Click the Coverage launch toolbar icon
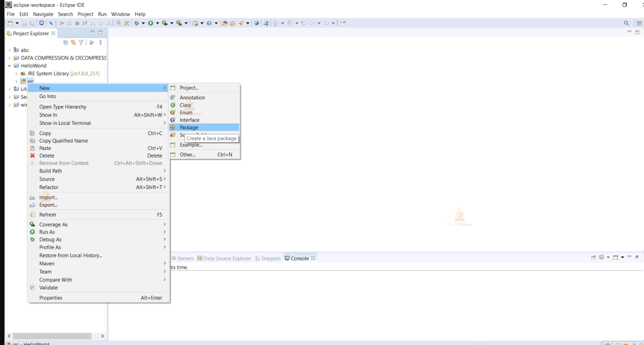 pos(165,23)
